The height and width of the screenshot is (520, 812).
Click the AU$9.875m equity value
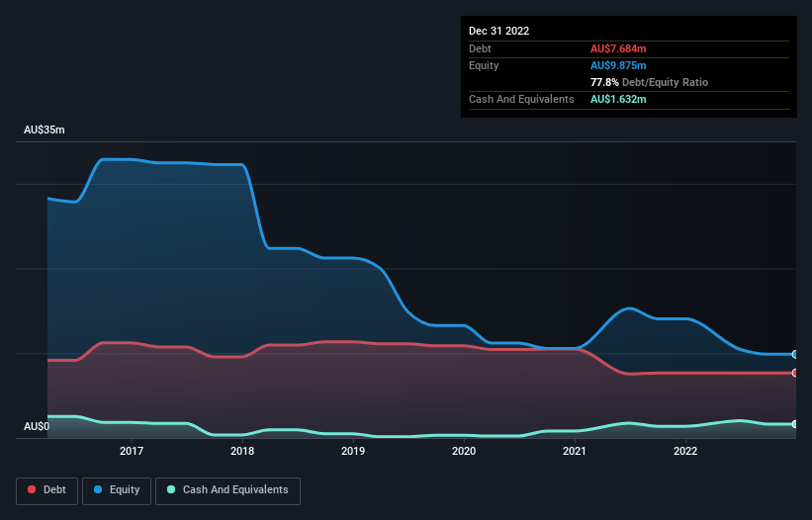pos(618,65)
